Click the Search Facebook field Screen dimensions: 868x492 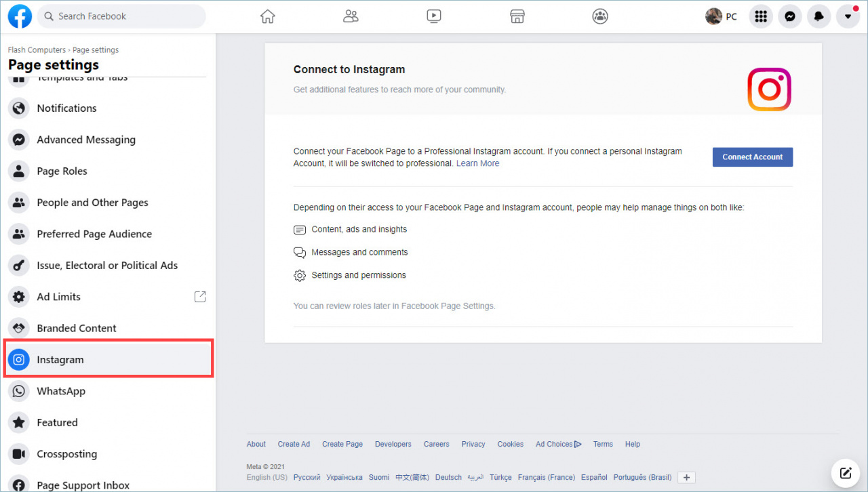[x=121, y=16]
